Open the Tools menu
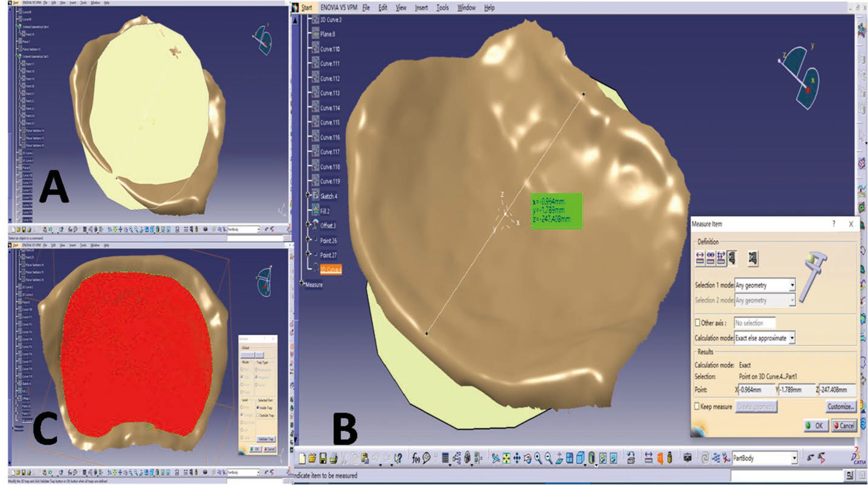868x485 pixels. coord(442,7)
